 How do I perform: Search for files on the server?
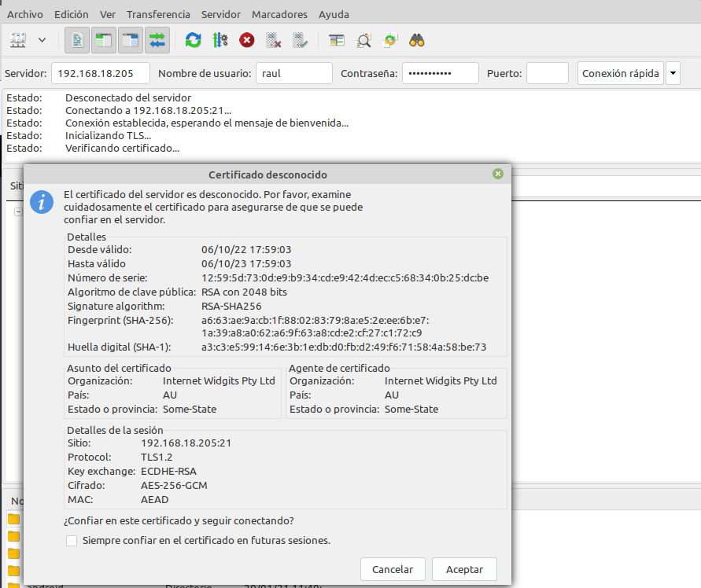click(416, 39)
